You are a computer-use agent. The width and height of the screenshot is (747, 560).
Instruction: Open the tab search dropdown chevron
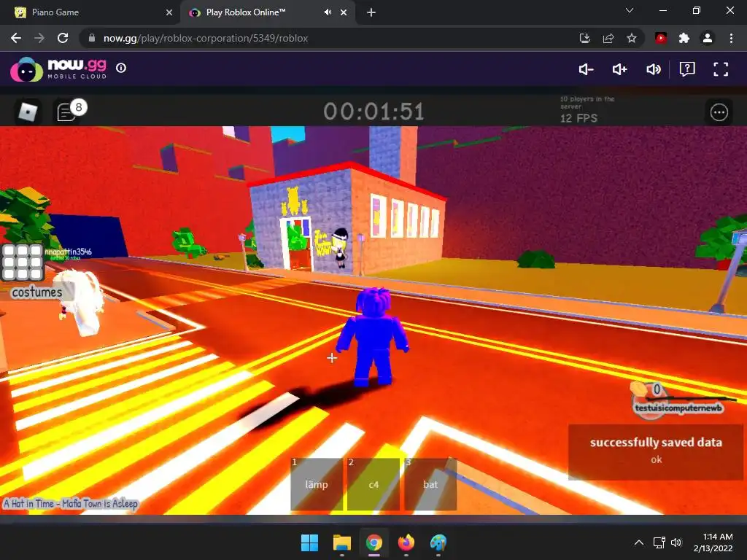click(630, 10)
